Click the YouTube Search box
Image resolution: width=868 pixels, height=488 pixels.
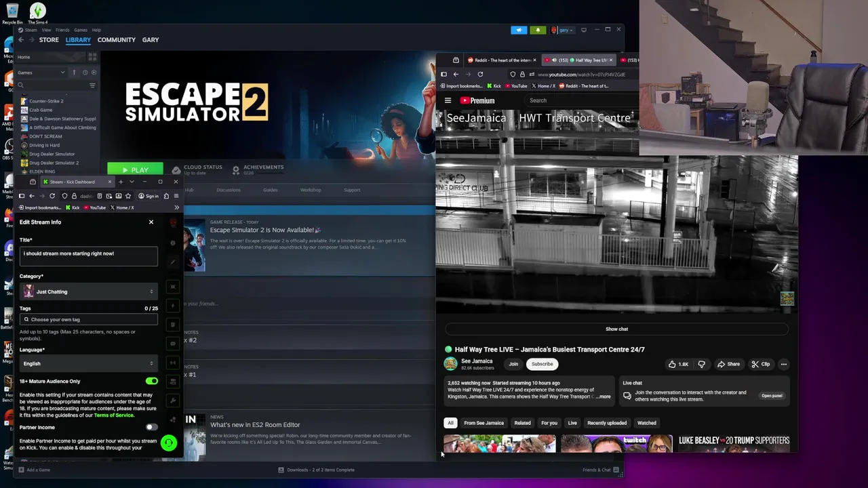[x=583, y=100]
